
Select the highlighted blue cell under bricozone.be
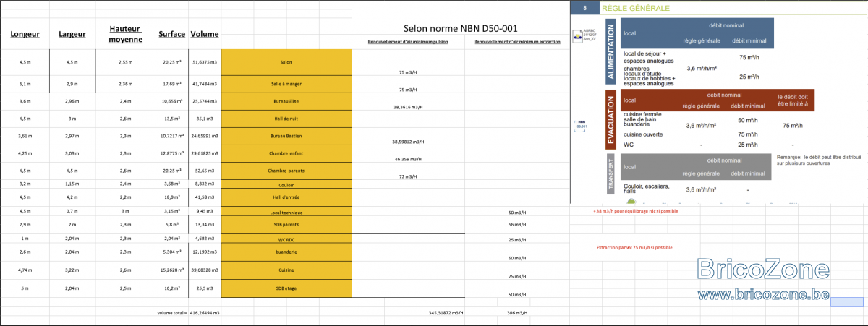846,302
